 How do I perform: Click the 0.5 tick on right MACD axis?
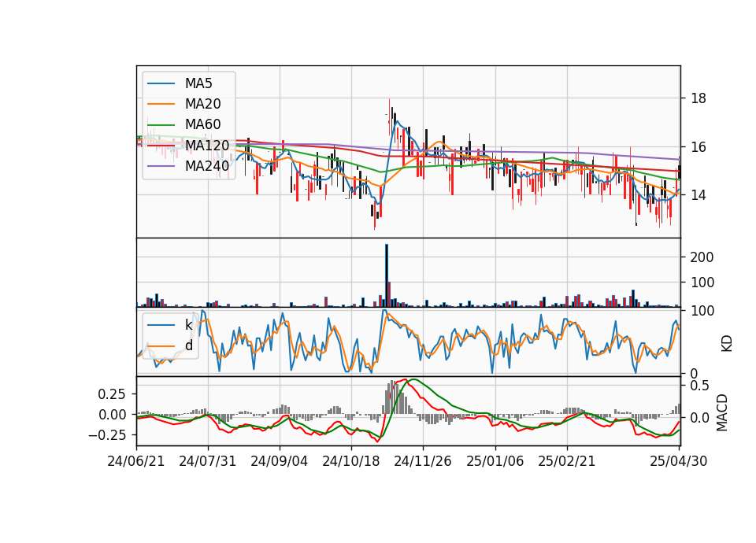699,386
